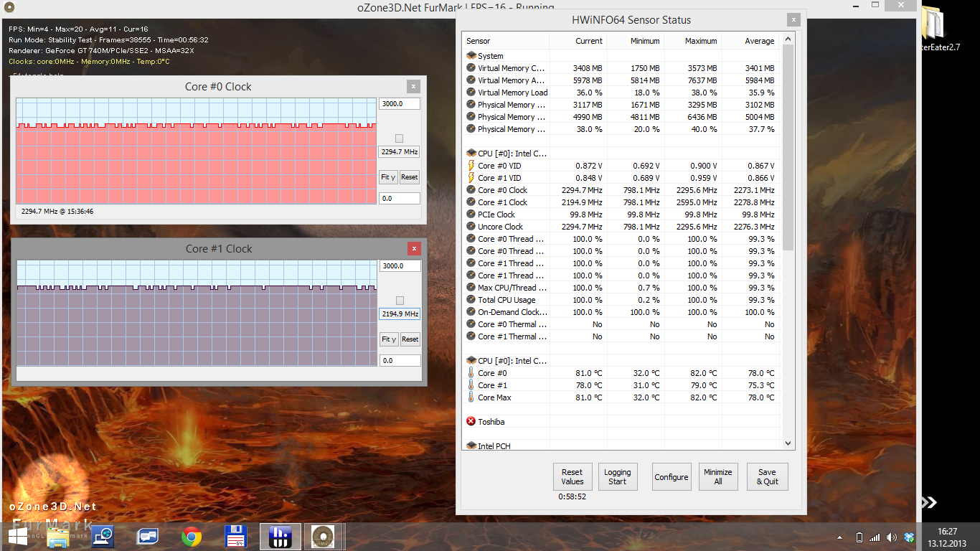Click the 0.0 min field in Core #1 Clock
This screenshot has height=551, width=980.
click(x=400, y=361)
